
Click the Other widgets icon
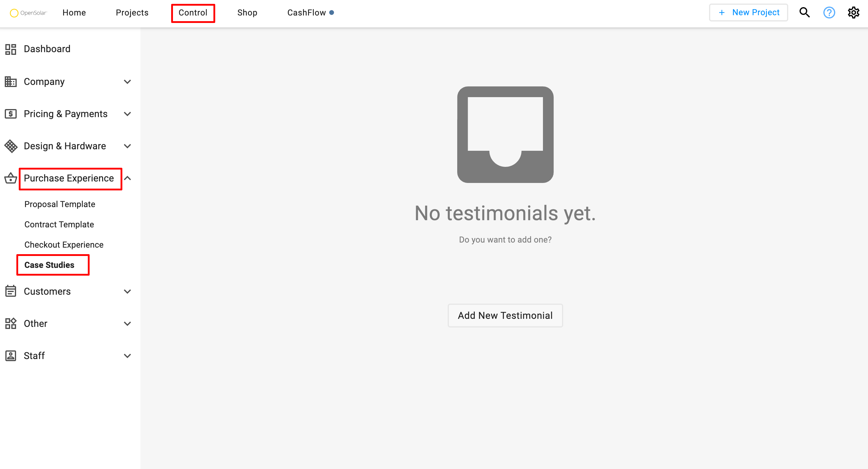click(11, 323)
